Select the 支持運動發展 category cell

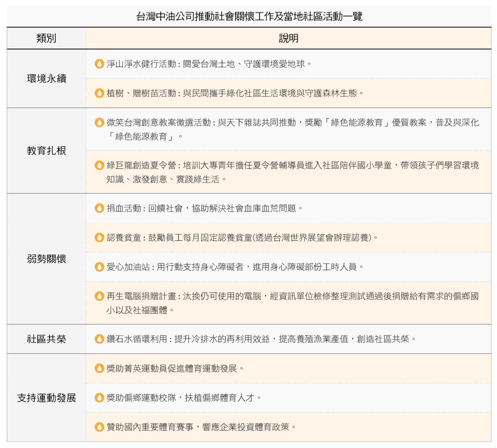(x=46, y=398)
